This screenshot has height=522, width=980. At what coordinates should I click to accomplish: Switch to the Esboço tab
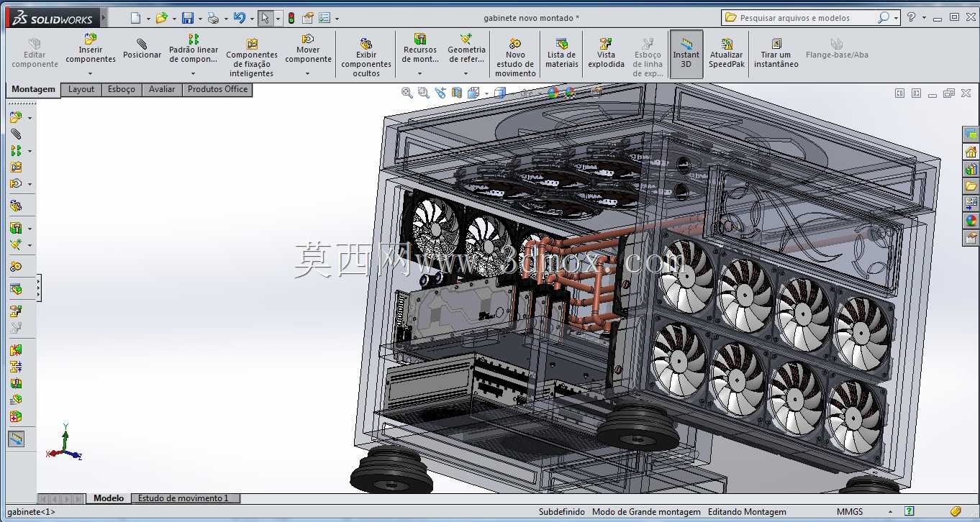coord(122,89)
